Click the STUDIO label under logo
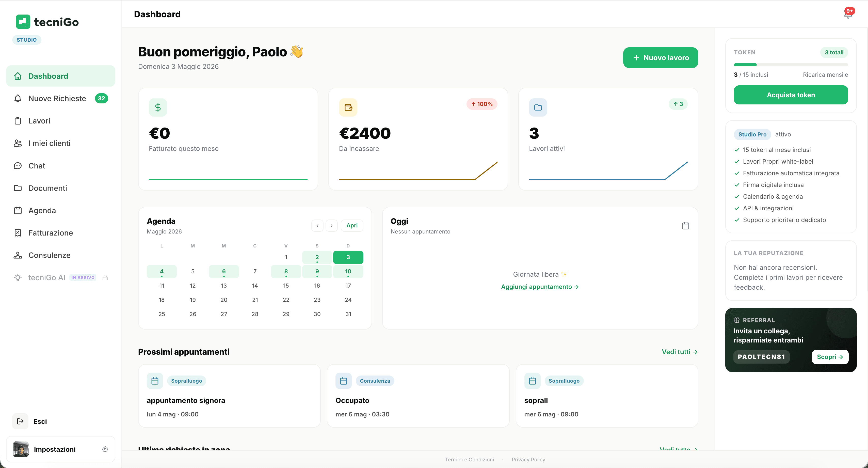Screen dimensions: 868x468 (x=27, y=40)
